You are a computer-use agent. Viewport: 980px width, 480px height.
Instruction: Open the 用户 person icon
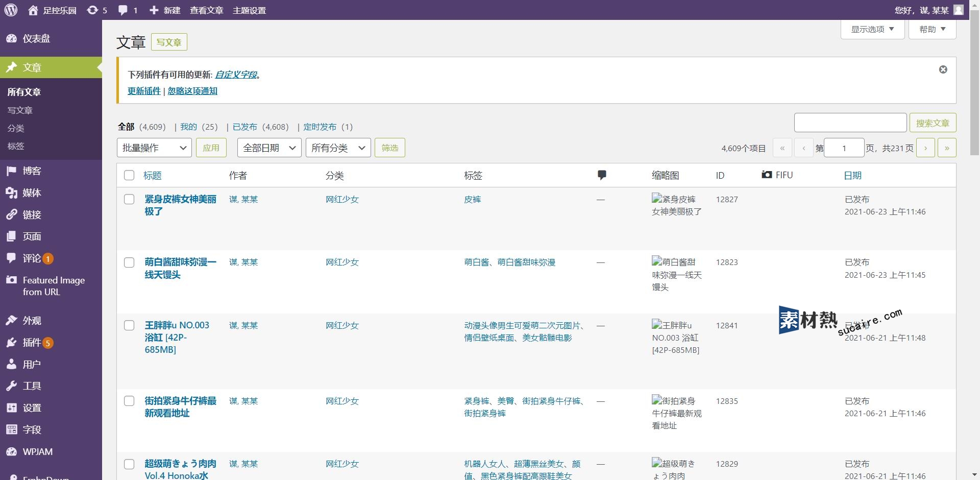[x=12, y=364]
